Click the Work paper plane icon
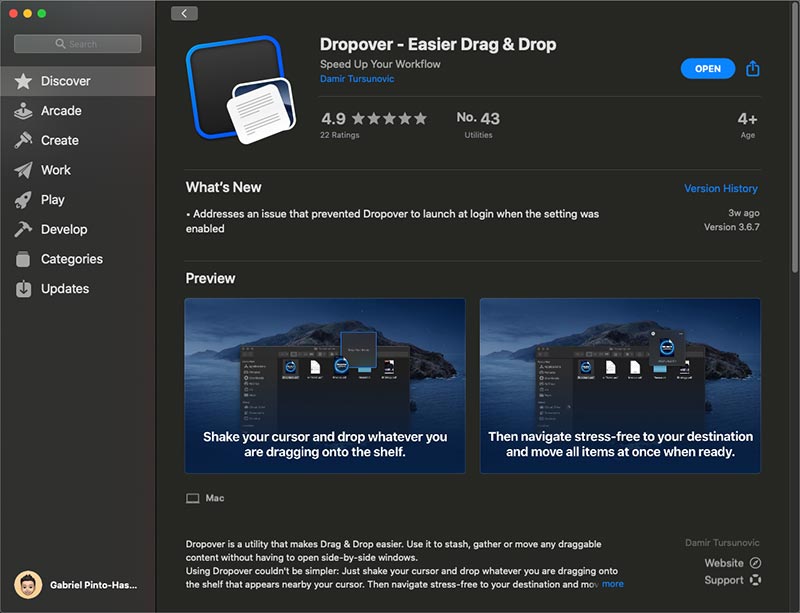Image resolution: width=800 pixels, height=613 pixels. coord(23,170)
